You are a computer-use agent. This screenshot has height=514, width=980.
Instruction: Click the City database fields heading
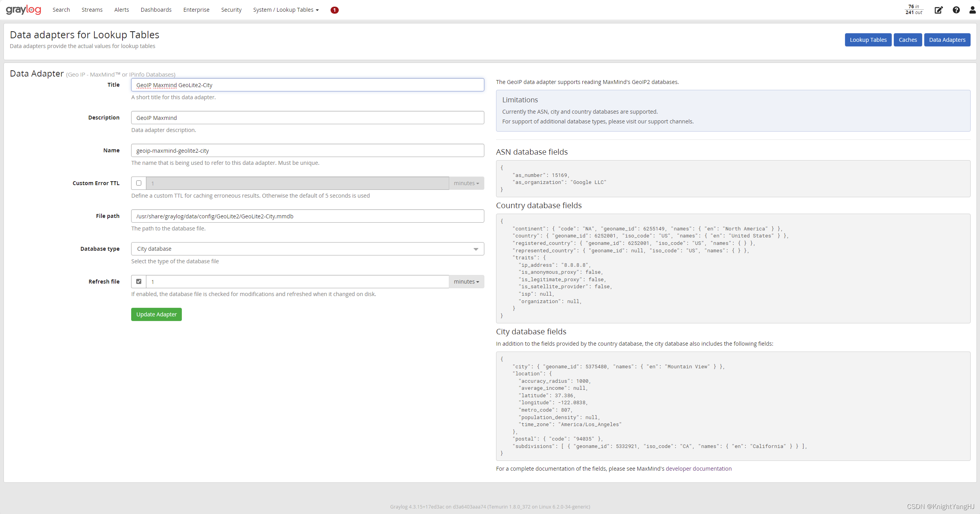531,332
